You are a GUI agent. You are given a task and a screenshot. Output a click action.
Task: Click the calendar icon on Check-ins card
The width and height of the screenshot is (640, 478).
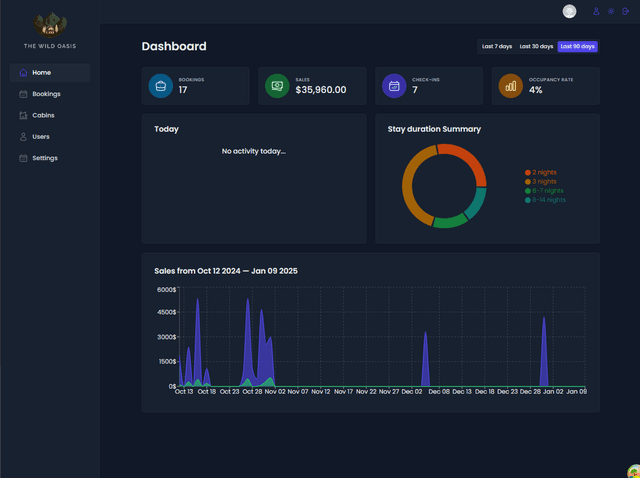click(394, 87)
